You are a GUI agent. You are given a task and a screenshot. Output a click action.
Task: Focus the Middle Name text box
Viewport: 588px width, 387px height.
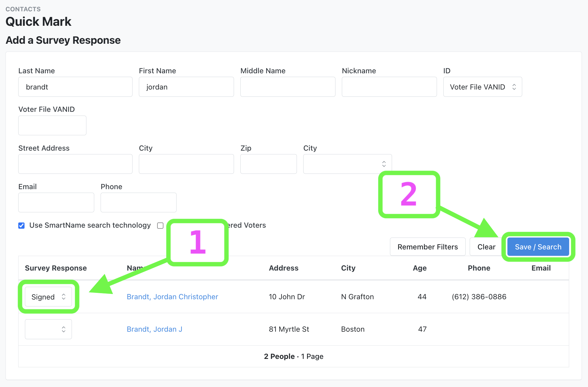click(288, 87)
